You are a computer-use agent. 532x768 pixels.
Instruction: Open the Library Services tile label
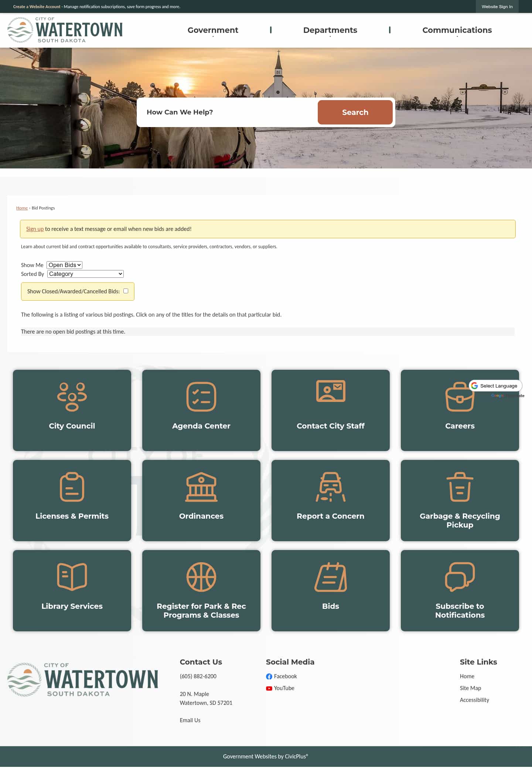[72, 606]
